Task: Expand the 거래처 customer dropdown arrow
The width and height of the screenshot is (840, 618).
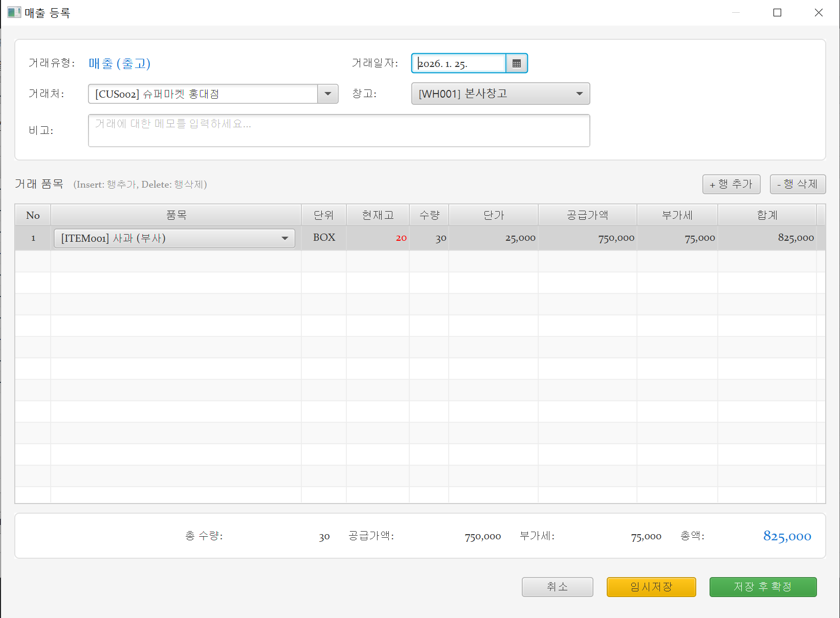Action: tap(328, 94)
